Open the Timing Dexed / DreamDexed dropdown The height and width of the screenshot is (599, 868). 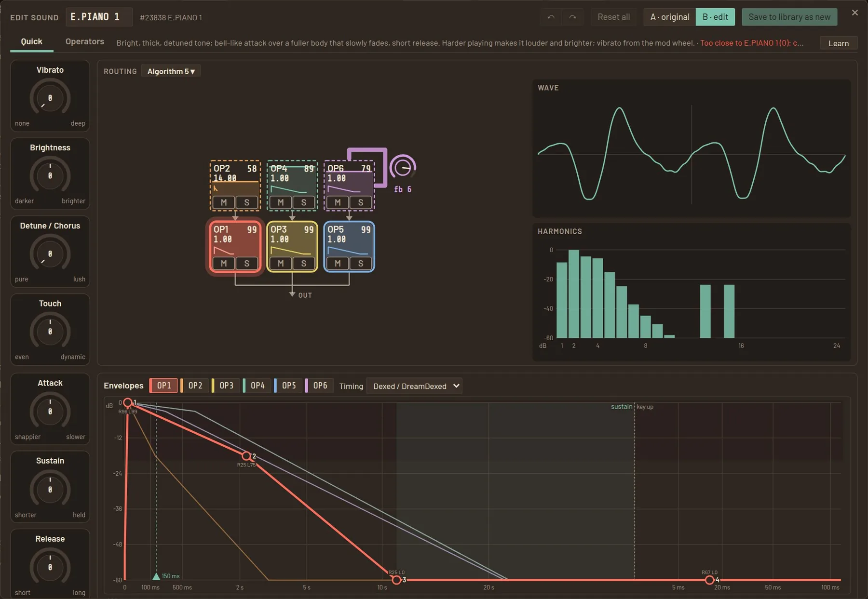pos(414,386)
